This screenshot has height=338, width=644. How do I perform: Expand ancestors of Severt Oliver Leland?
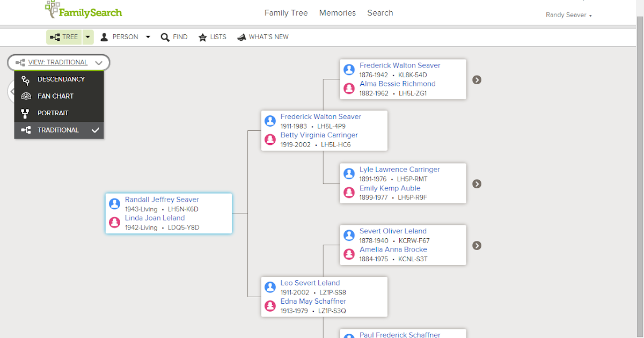click(x=477, y=245)
